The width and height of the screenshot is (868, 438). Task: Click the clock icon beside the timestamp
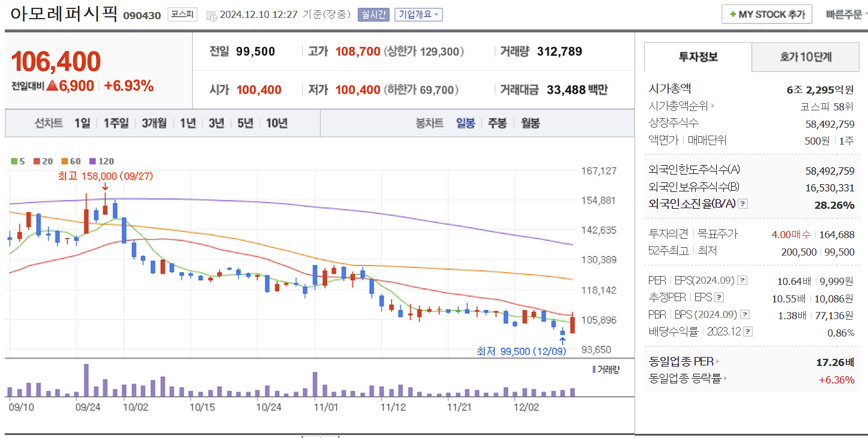pos(211,14)
